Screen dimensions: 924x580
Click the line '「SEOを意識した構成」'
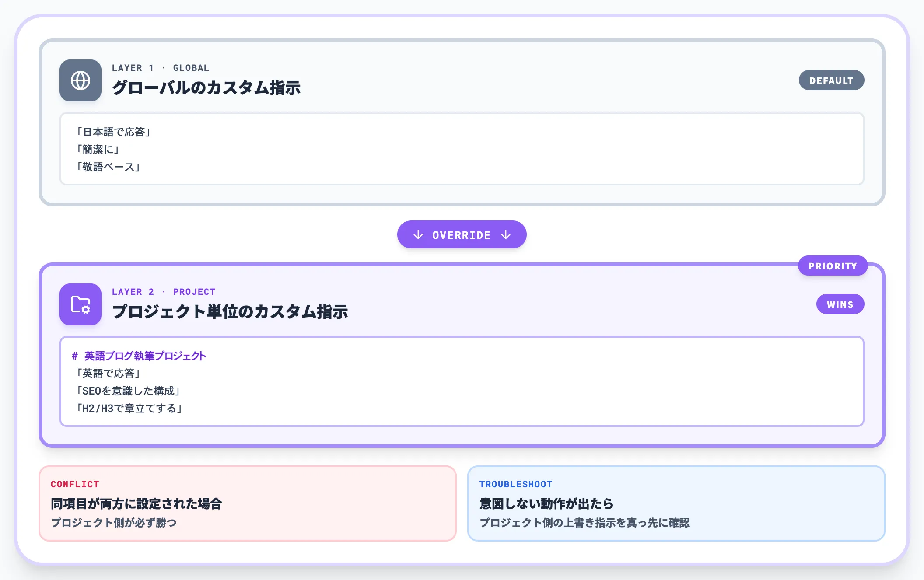point(128,391)
